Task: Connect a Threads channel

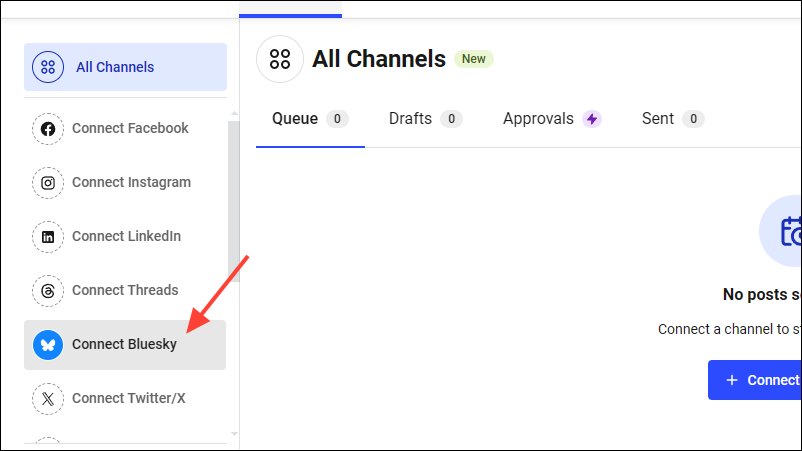Action: pos(125,291)
